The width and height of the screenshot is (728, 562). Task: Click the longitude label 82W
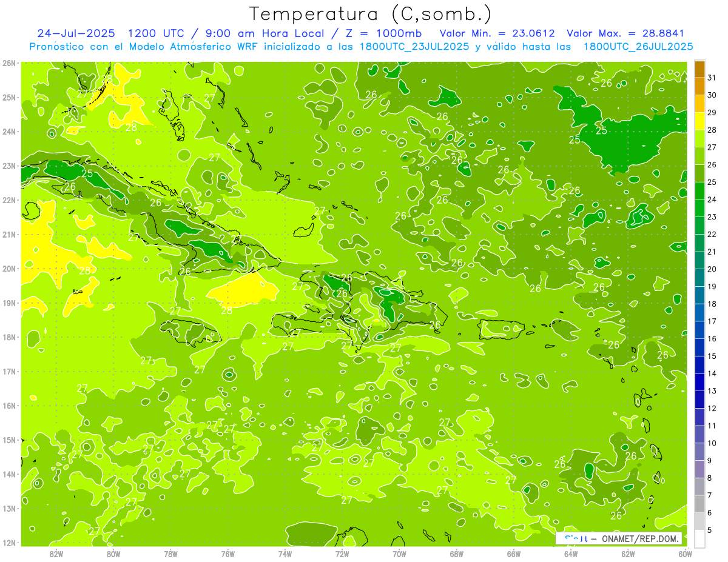pos(56,553)
